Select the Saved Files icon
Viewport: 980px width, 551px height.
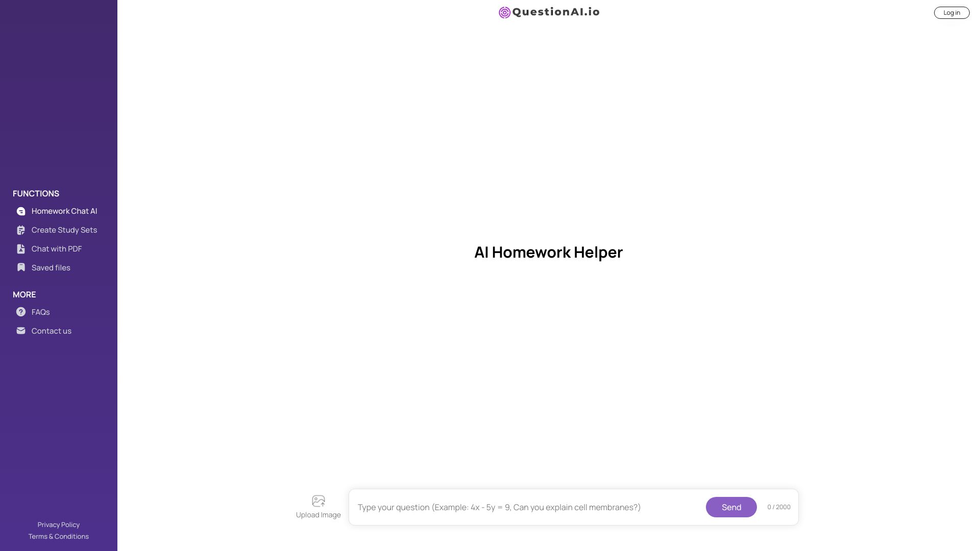[x=20, y=268]
